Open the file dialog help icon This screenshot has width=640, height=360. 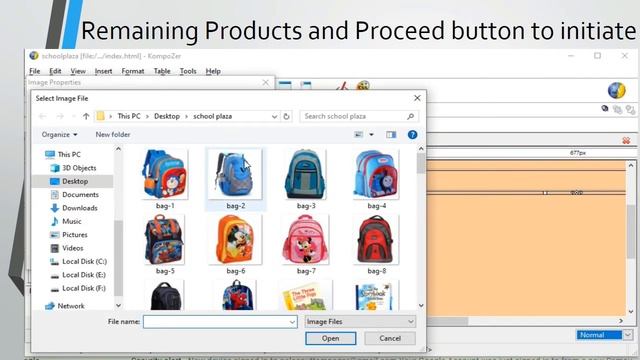click(x=412, y=135)
